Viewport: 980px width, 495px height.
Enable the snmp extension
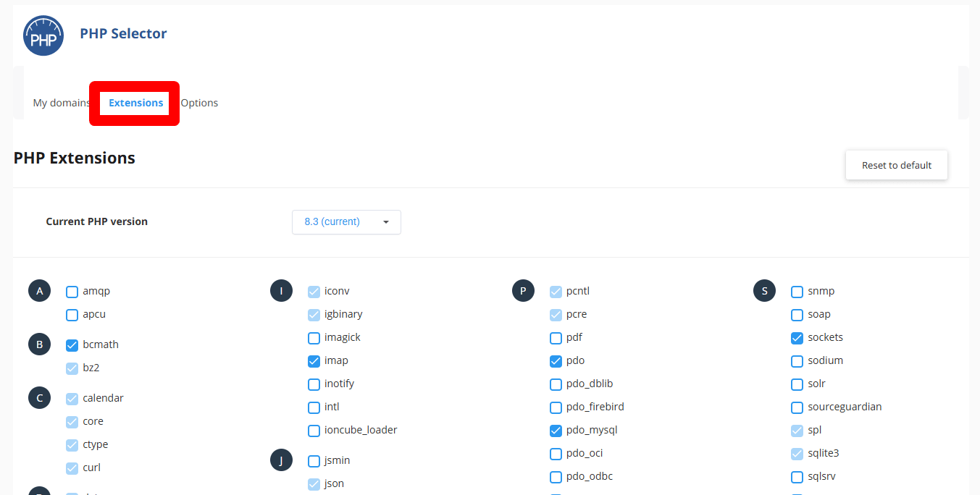[797, 292]
